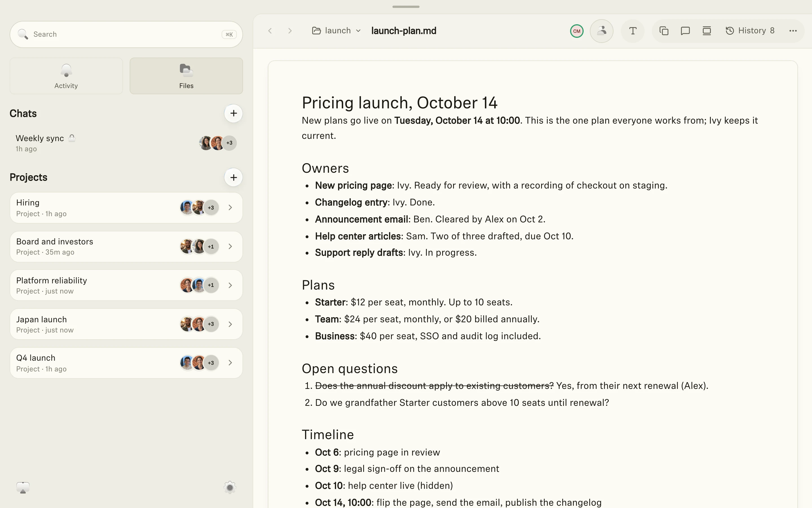Expand the Hiring project chevron

point(230,208)
